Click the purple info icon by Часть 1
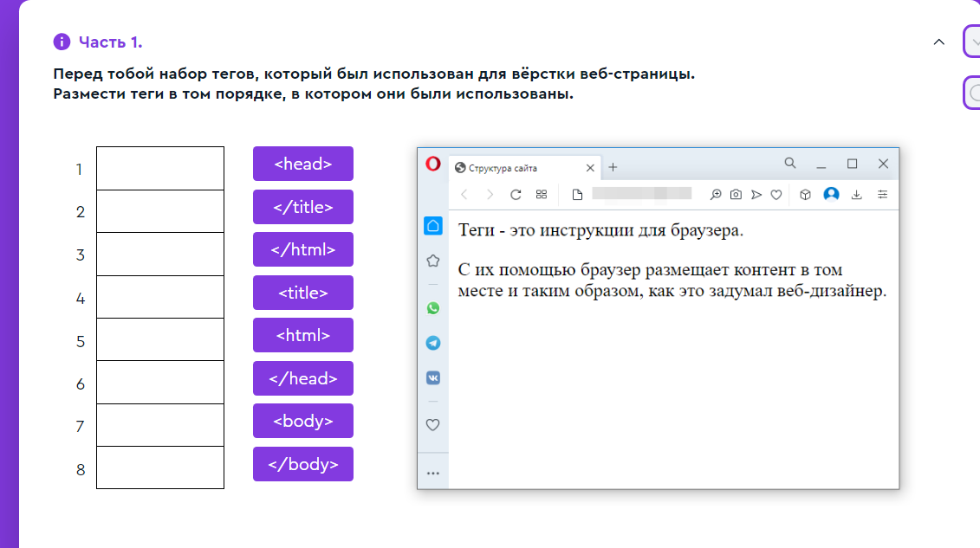Image resolution: width=980 pixels, height=548 pixels. click(x=62, y=42)
